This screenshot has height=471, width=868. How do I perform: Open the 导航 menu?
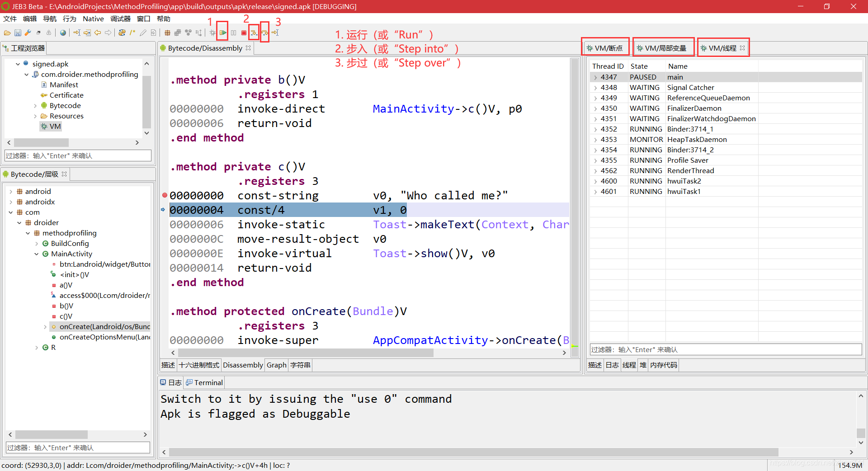click(x=50, y=19)
